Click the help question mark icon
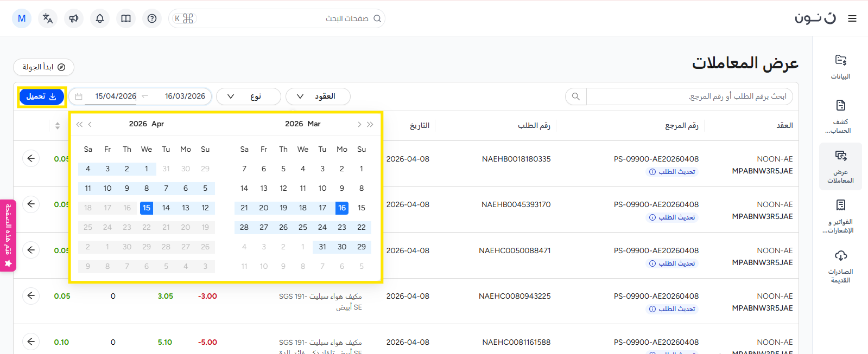 point(152,18)
